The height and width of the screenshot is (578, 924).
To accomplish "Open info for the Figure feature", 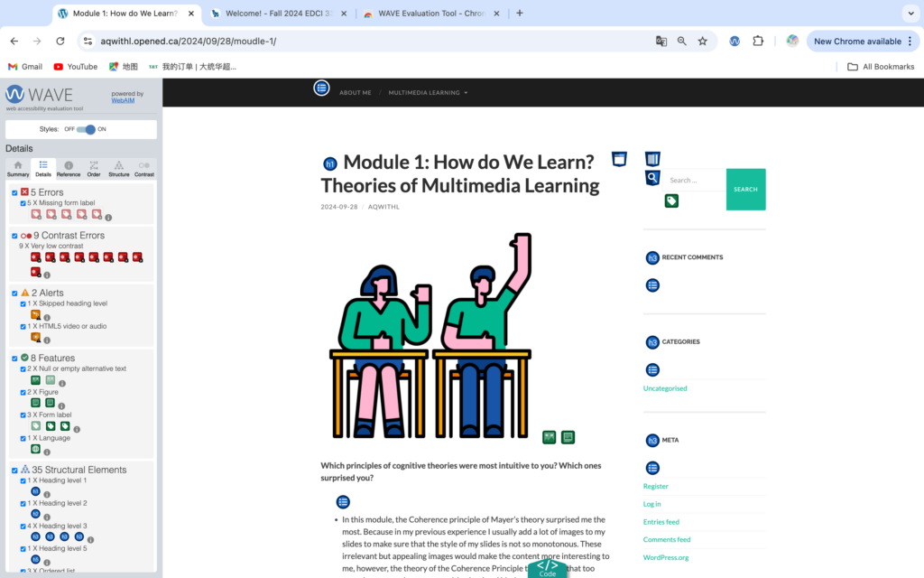I will click(x=61, y=406).
